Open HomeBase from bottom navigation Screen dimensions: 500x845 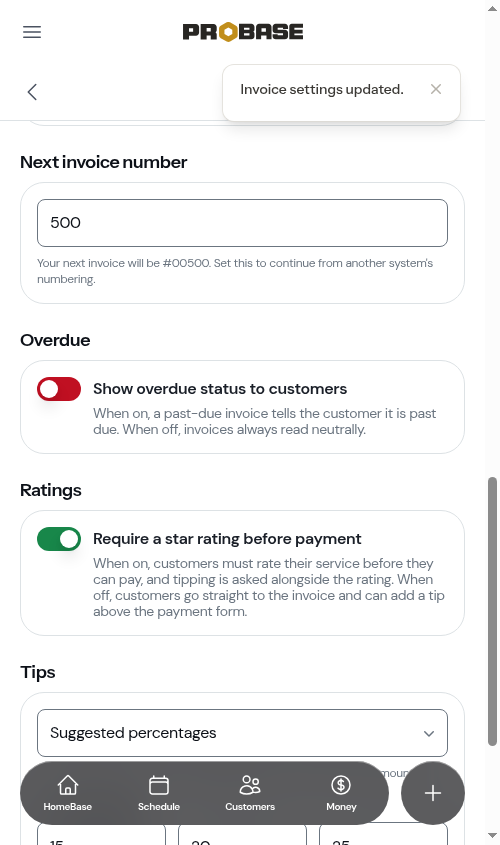(67, 793)
